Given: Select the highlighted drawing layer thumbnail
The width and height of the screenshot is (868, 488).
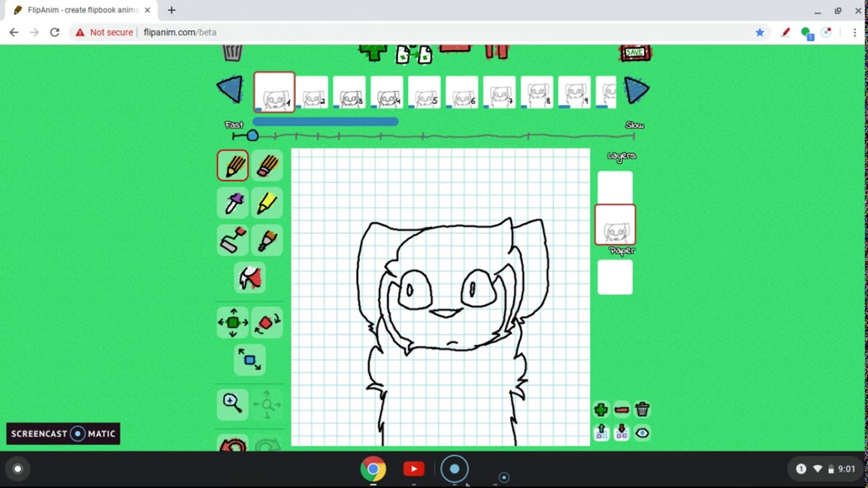Looking at the screenshot, I should click(615, 224).
